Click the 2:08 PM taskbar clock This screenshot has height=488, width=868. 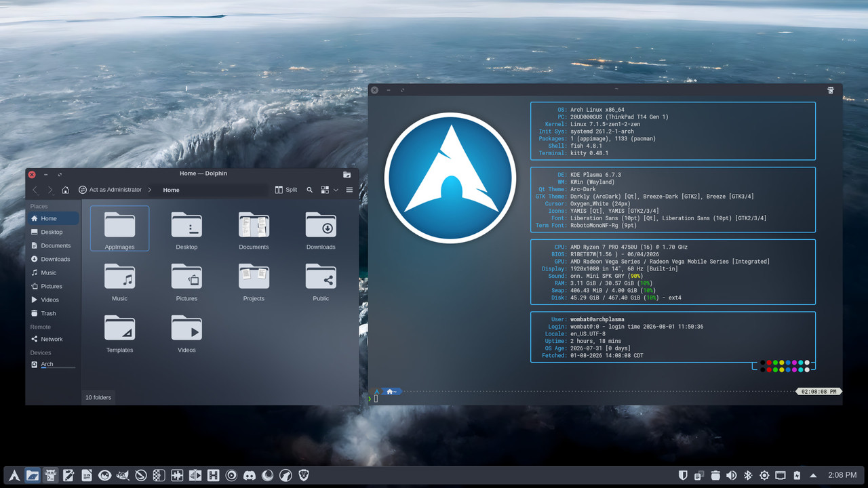tap(842, 476)
